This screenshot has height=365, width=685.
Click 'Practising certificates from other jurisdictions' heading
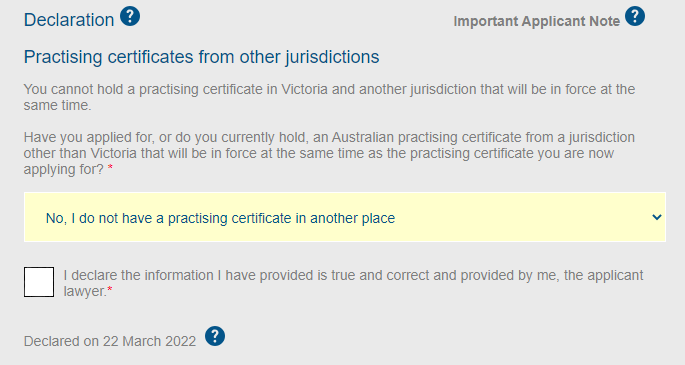pyautogui.click(x=201, y=57)
